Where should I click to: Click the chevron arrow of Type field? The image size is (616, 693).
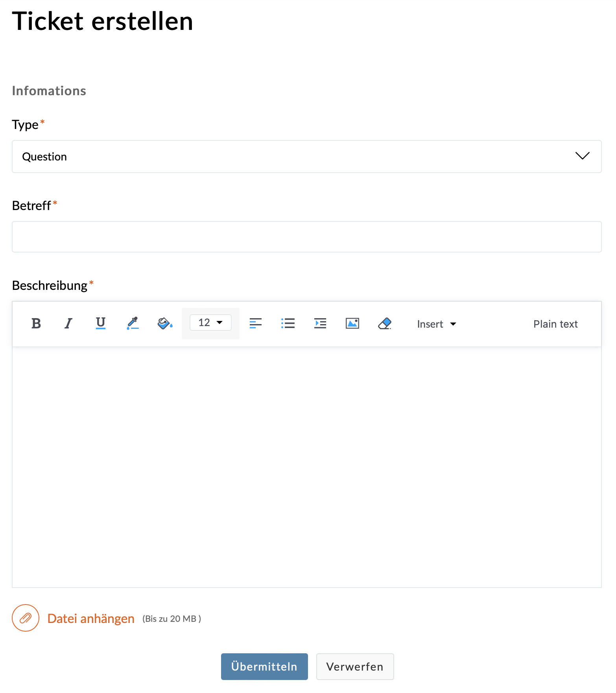point(583,156)
